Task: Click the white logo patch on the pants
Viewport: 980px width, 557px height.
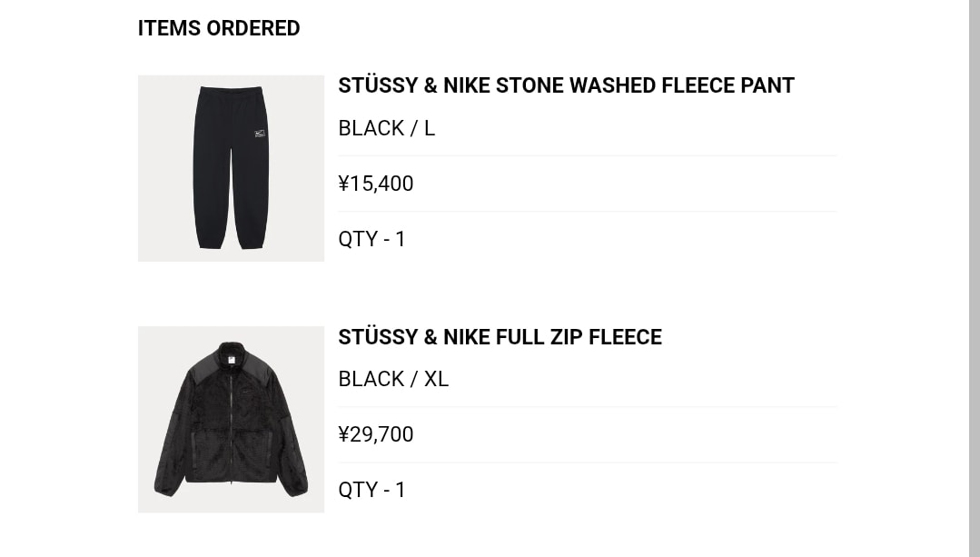Action: pos(260,134)
